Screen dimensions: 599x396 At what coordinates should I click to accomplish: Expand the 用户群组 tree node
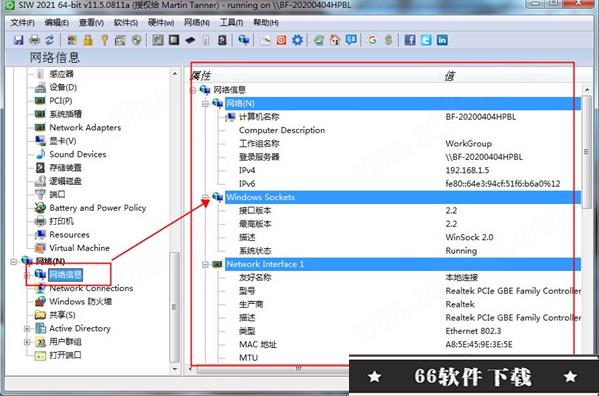[27, 342]
